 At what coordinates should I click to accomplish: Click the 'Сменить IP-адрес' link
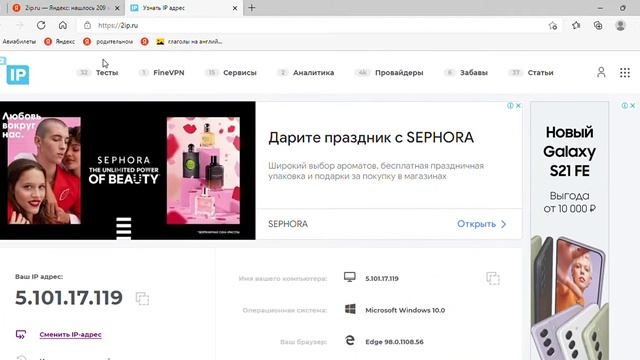click(70, 334)
